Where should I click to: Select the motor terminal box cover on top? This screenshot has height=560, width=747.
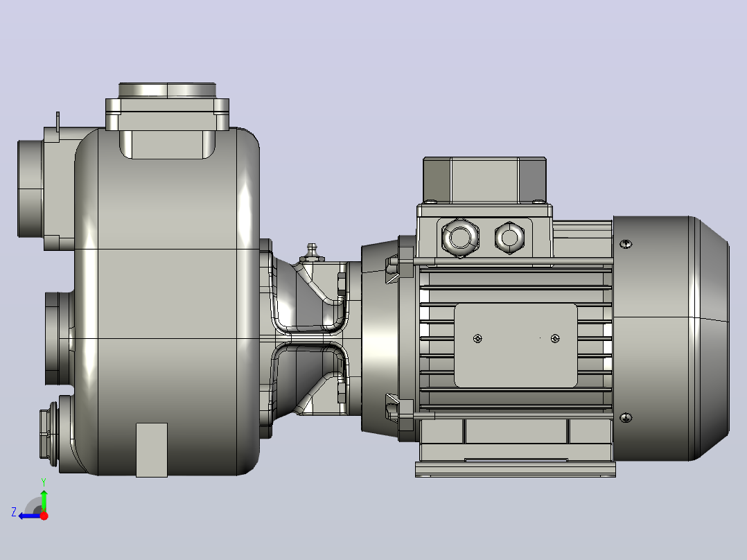pos(484,180)
